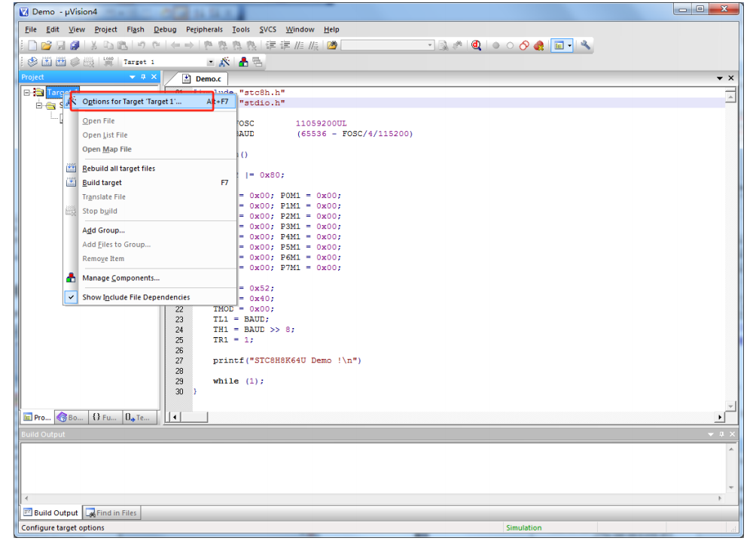The image size is (756, 544).
Task: Click the Disable all breakpoints icon
Action: click(x=524, y=45)
